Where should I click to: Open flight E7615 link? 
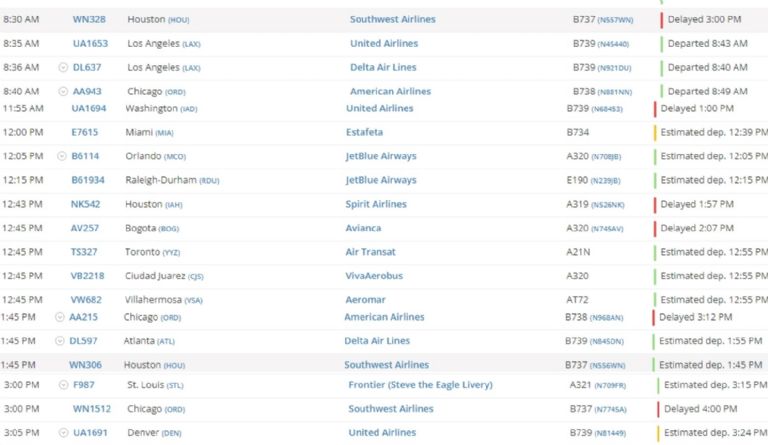click(x=85, y=132)
